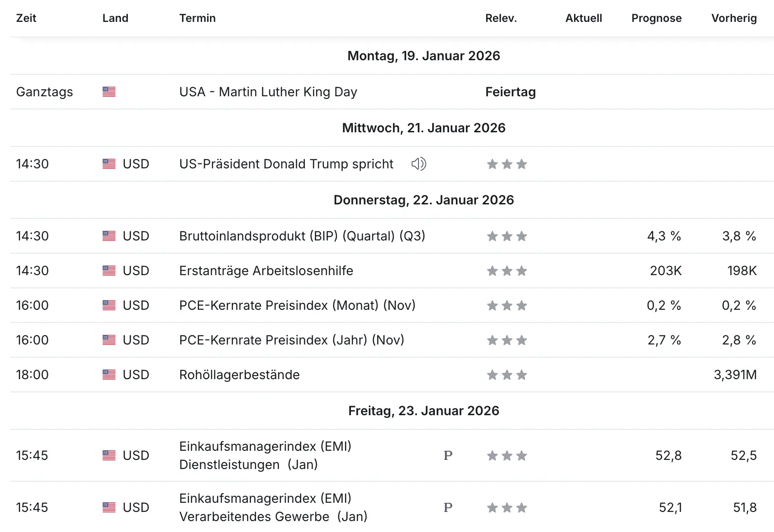Click the Zeit column header
The width and height of the screenshot is (774, 532).
pos(26,18)
